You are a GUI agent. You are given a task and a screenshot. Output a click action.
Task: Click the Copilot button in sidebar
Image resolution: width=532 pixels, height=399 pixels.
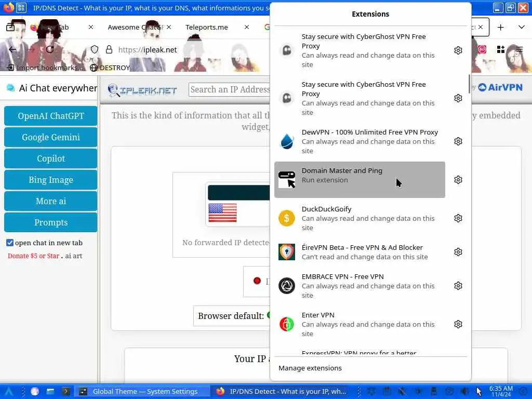[50, 158]
